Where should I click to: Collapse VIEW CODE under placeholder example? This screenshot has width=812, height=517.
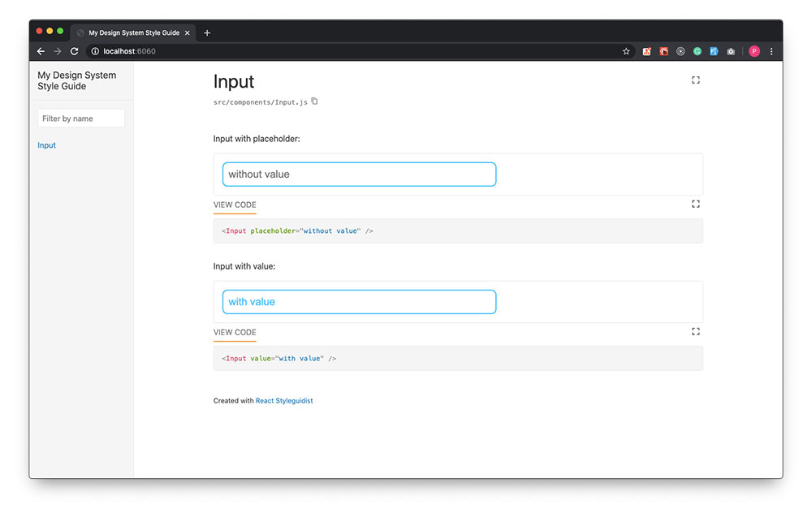(x=235, y=205)
